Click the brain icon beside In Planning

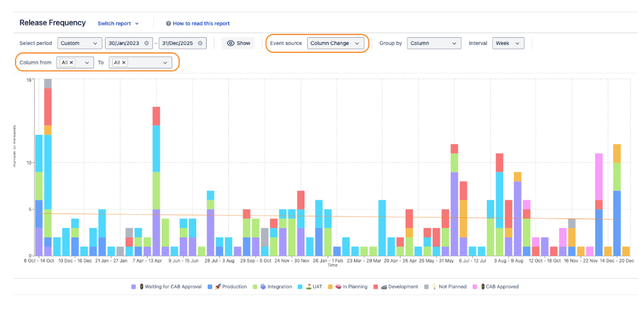pyautogui.click(x=337, y=286)
